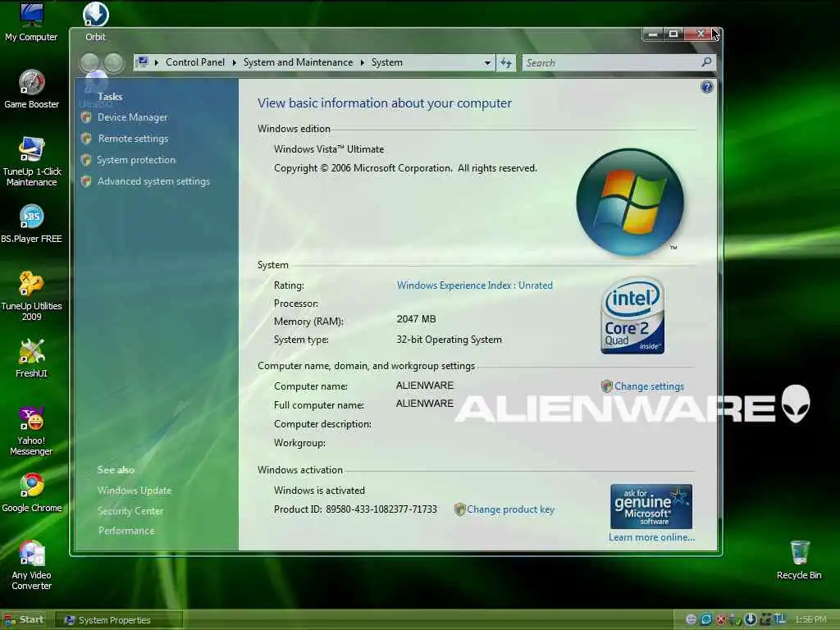The image size is (840, 630).
Task: Click Windows Vista Ultimate edition text
Action: (x=329, y=149)
